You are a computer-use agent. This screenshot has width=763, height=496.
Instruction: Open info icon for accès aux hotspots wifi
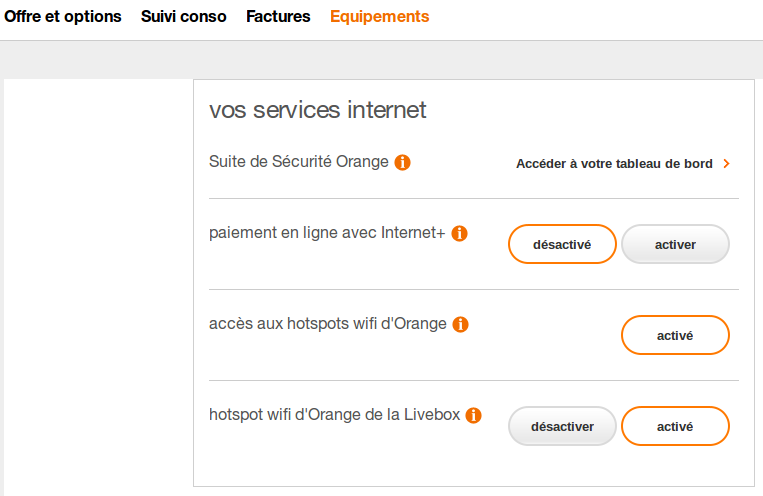460,324
